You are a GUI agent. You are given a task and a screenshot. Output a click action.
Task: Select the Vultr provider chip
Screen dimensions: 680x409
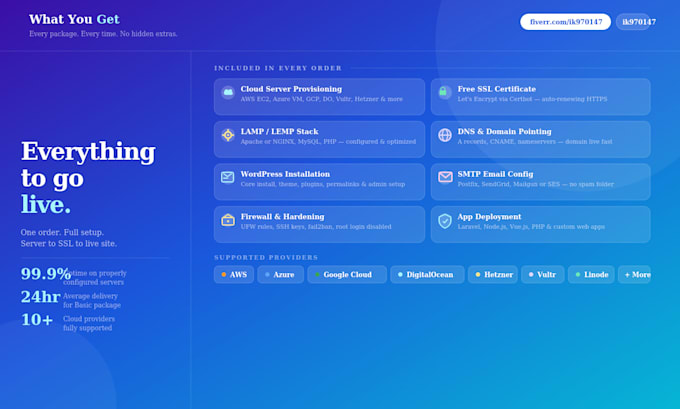543,275
